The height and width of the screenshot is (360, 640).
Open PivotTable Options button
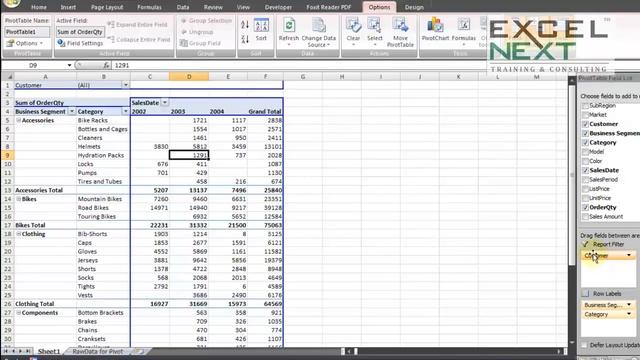tap(25, 43)
